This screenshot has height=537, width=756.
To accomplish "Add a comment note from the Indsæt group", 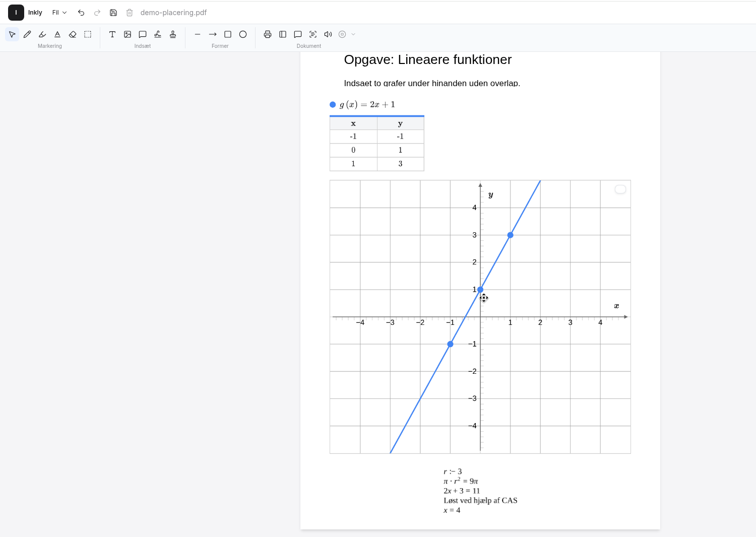I will coord(143,34).
